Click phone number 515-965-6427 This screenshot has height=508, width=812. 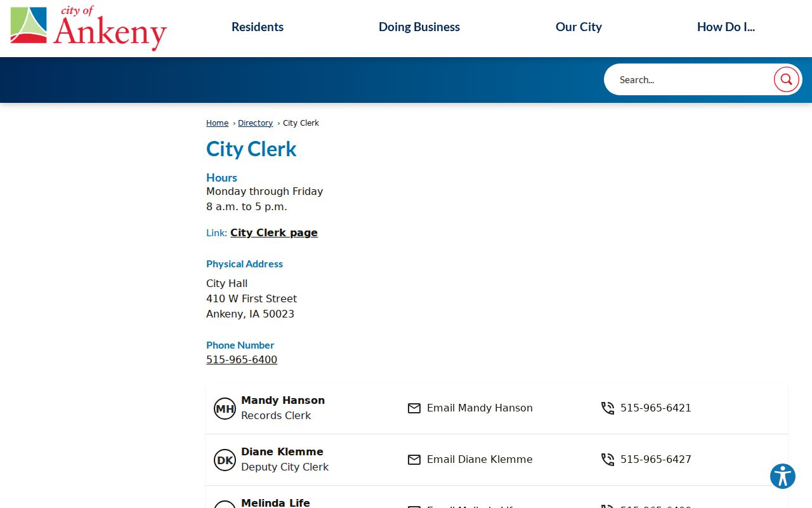pyautogui.click(x=656, y=459)
